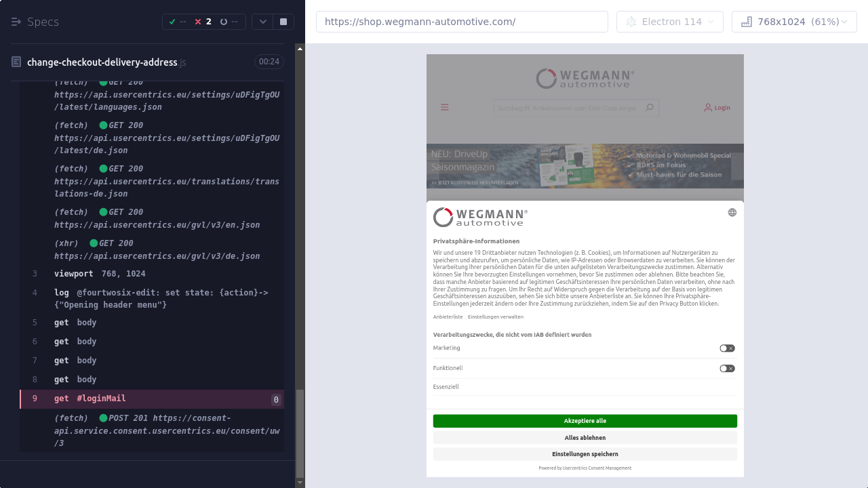Open the 768x1024 viewport size dropdown

pos(794,22)
